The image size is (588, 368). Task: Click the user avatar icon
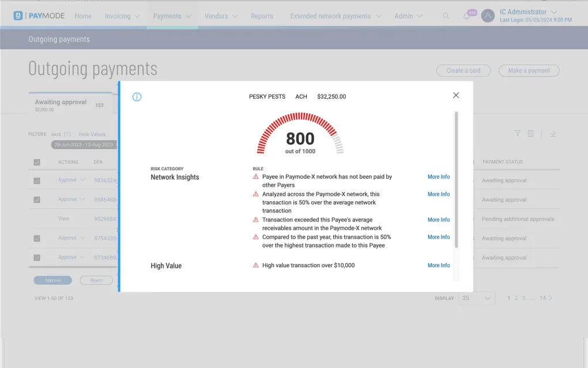tap(488, 16)
